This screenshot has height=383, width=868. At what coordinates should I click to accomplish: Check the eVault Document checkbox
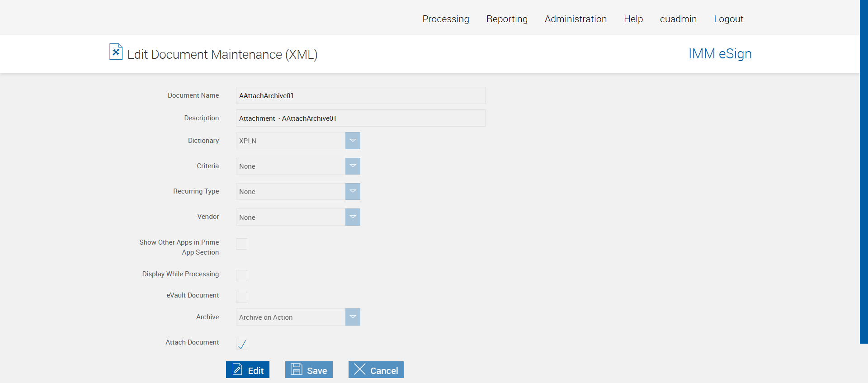[242, 297]
